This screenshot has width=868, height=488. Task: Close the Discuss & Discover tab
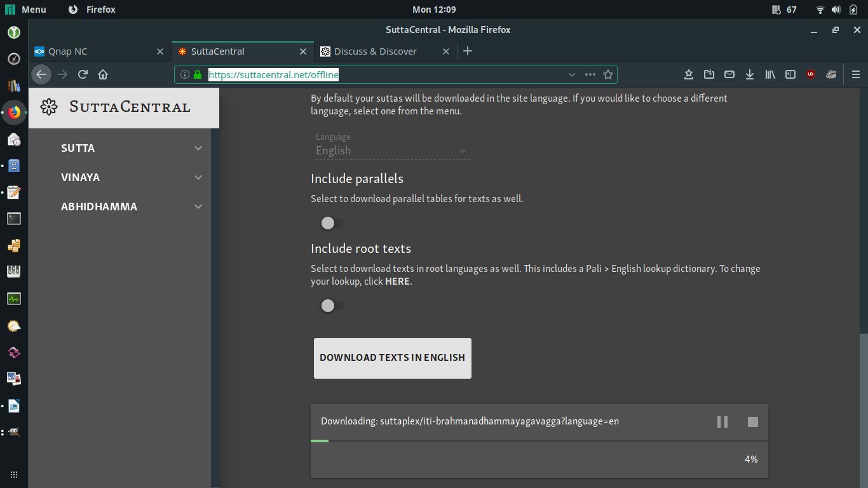click(x=446, y=51)
